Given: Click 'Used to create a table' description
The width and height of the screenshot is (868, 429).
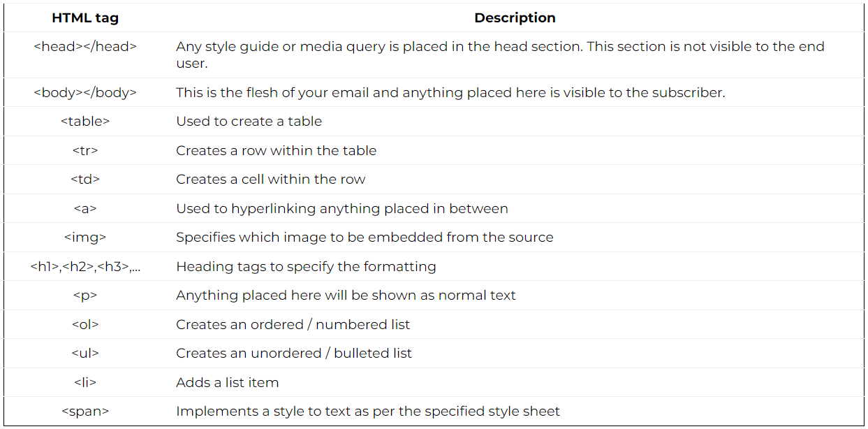Looking at the screenshot, I should coord(249,121).
